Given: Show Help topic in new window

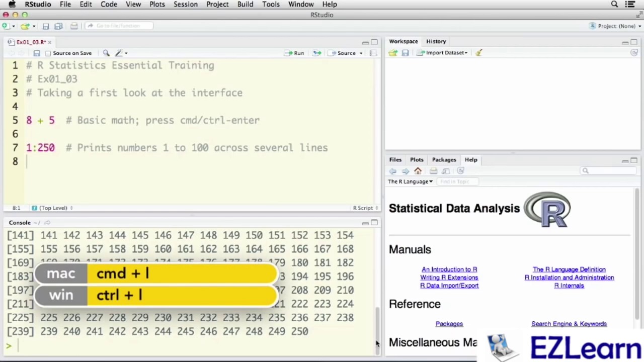Looking at the screenshot, I should [446, 171].
